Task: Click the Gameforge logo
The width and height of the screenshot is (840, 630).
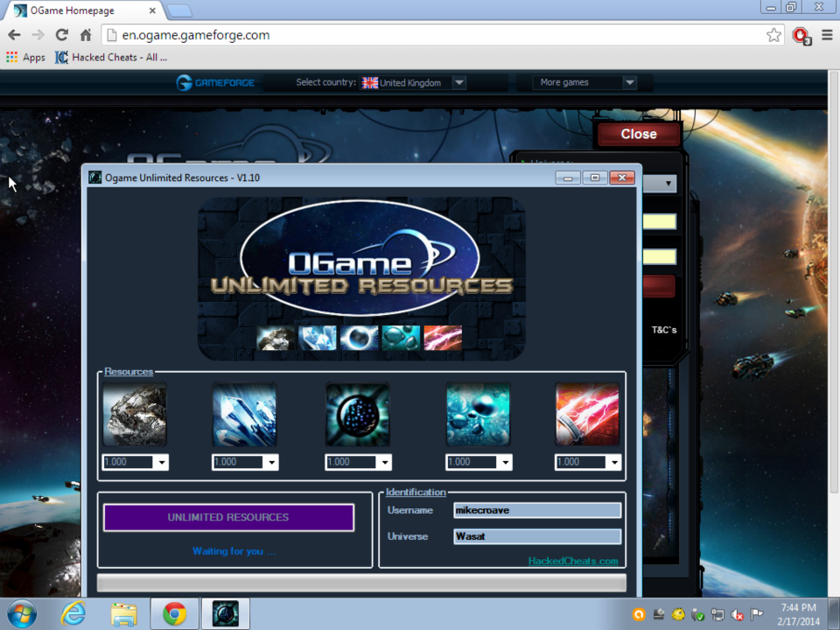Action: coord(215,82)
